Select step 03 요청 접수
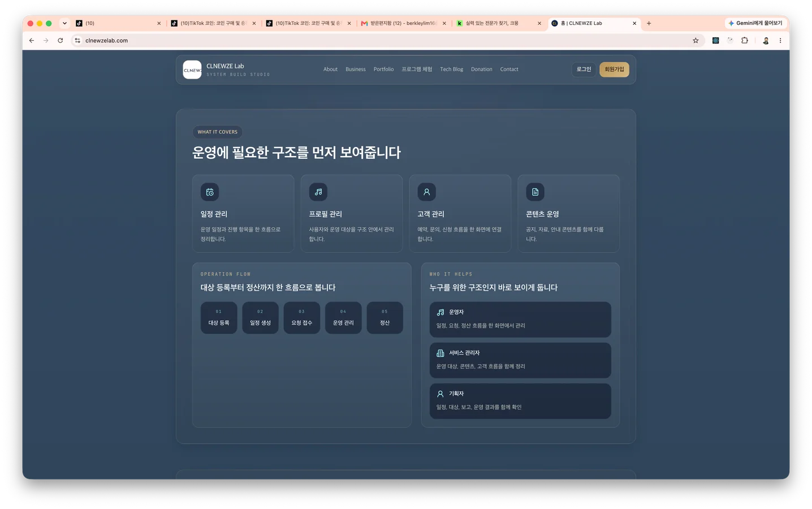 click(302, 318)
